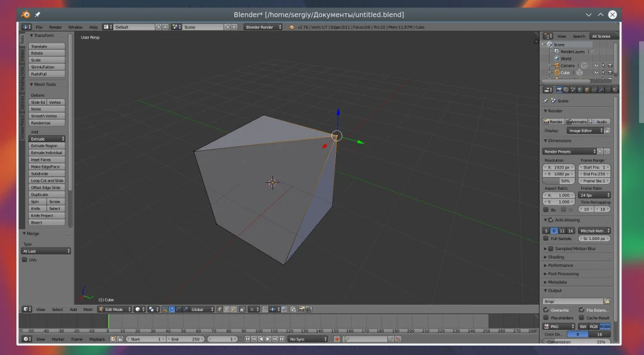This screenshot has height=355, width=644.
Task: Adjust the PNG Compression slider
Action: 577,342
